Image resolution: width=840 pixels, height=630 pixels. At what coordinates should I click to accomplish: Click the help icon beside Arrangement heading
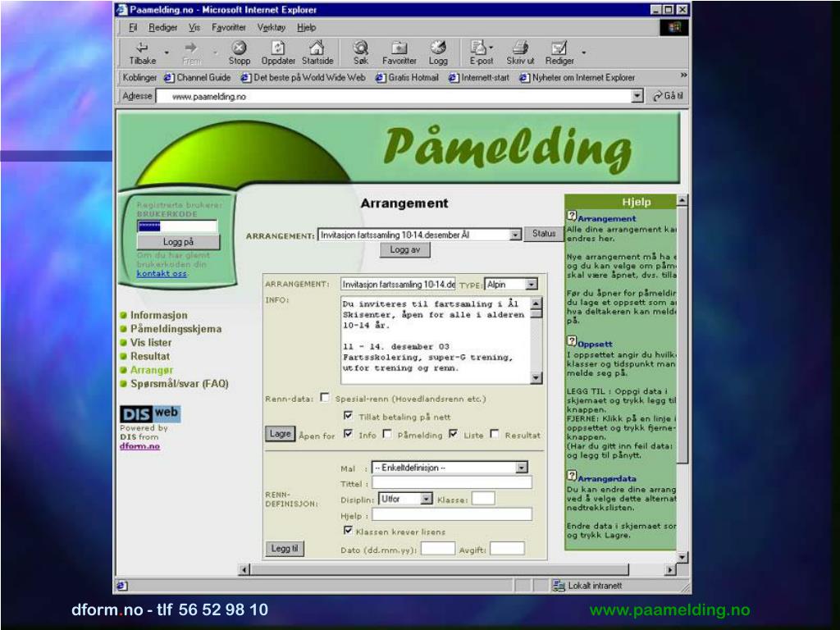(572, 216)
